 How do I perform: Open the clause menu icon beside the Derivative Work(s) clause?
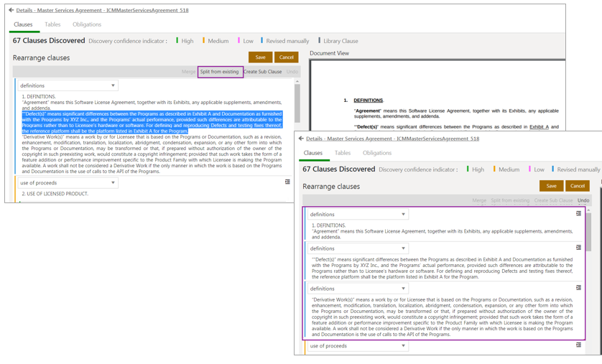click(x=578, y=288)
